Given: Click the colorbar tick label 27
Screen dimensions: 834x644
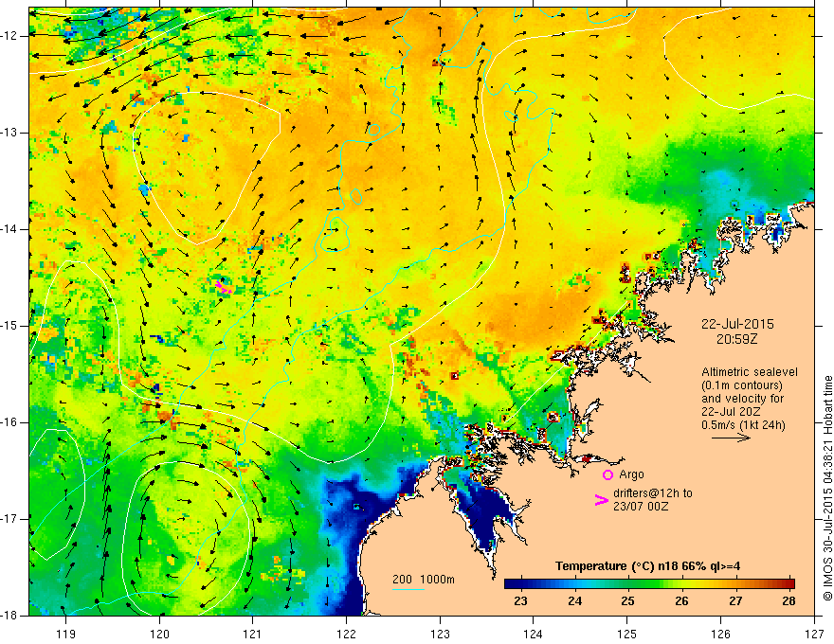Looking at the screenshot, I should point(735,601).
